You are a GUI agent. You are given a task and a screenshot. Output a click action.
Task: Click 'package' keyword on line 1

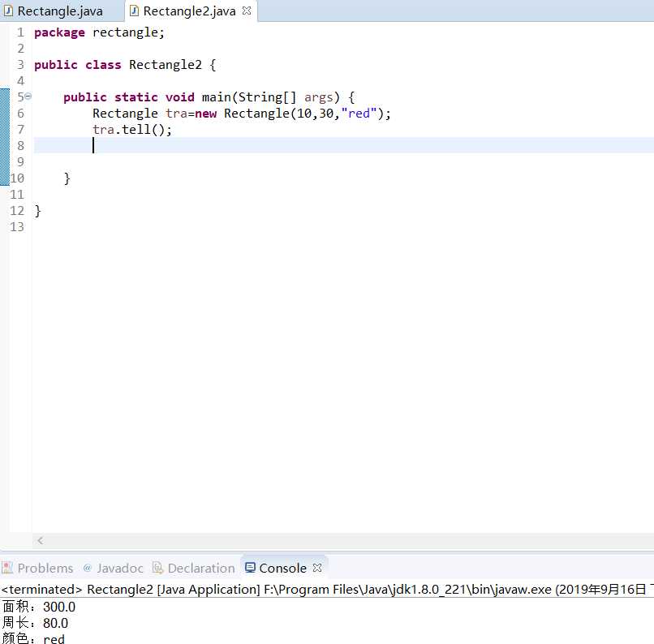click(x=59, y=32)
